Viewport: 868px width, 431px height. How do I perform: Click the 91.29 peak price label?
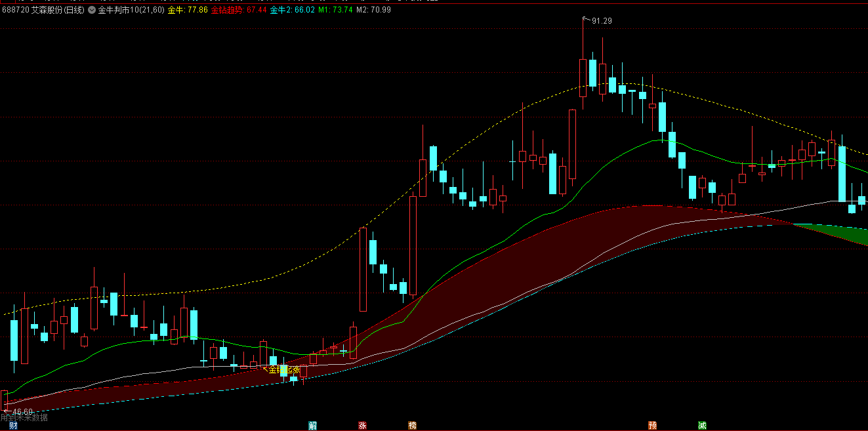602,21
